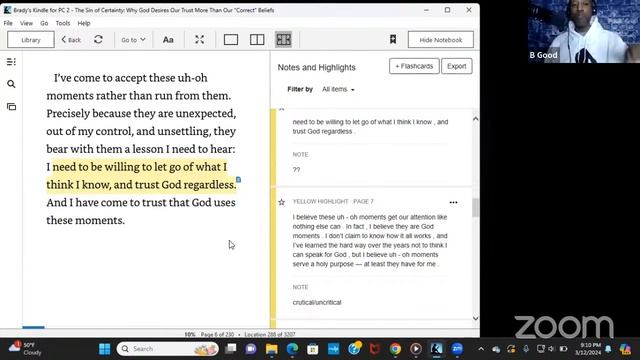Viewport: 640px width, 360px height.
Task: Click the highlighted 'need to be willing' passage
Action: [141, 176]
